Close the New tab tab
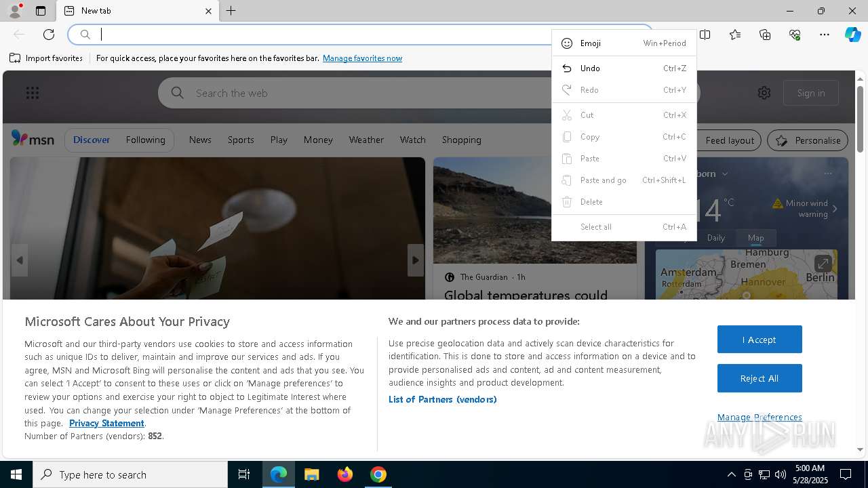The image size is (868, 488). [208, 11]
